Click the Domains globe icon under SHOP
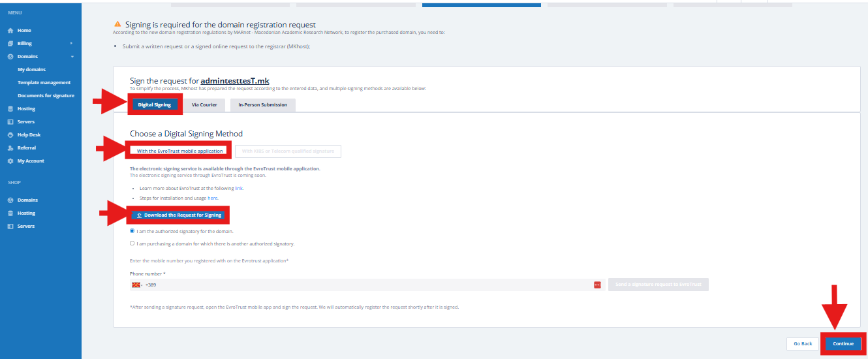Viewport: 868px width, 359px height. [x=10, y=200]
